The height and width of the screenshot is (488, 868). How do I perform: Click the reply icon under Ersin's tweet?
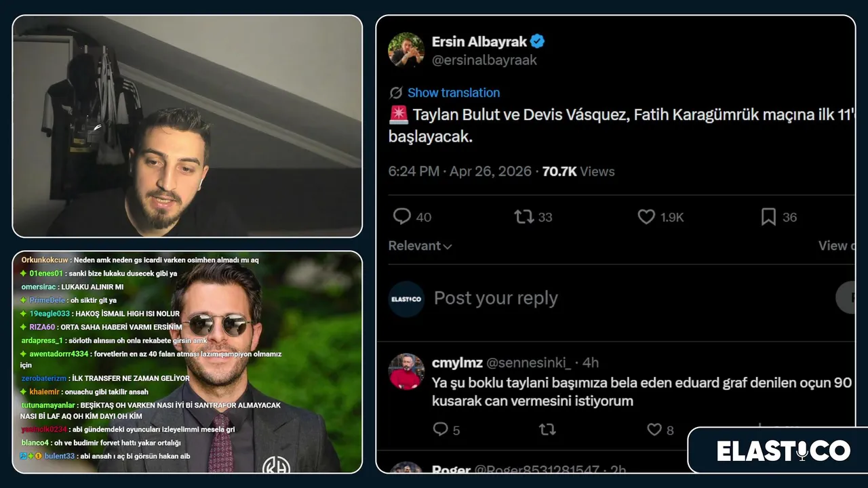[x=402, y=217]
